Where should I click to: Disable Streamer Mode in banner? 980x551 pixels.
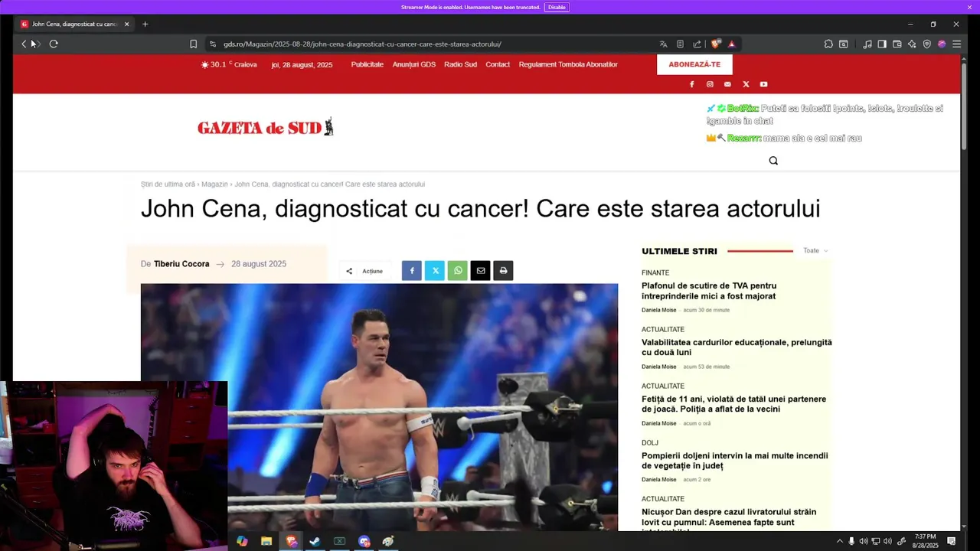coord(557,7)
